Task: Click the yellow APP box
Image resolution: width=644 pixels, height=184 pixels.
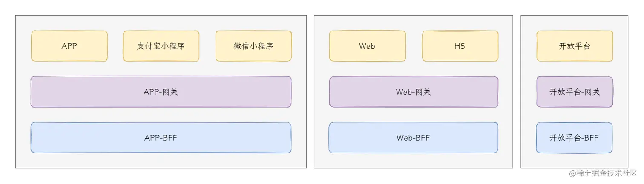Action: 69,46
